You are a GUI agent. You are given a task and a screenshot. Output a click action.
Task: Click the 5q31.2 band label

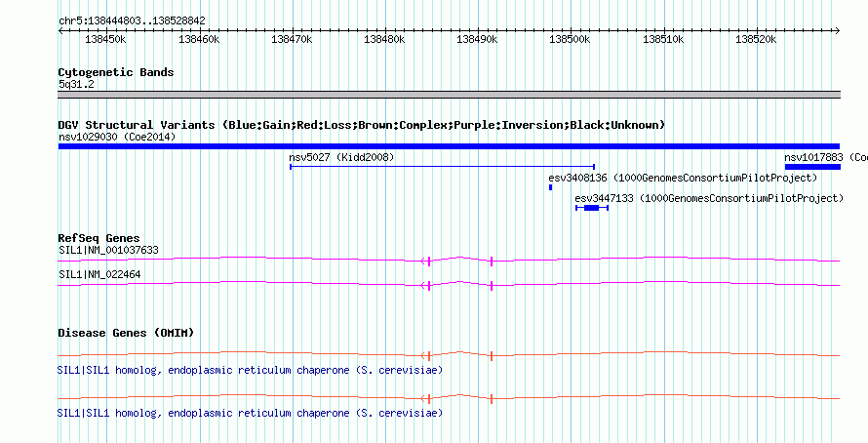(76, 85)
